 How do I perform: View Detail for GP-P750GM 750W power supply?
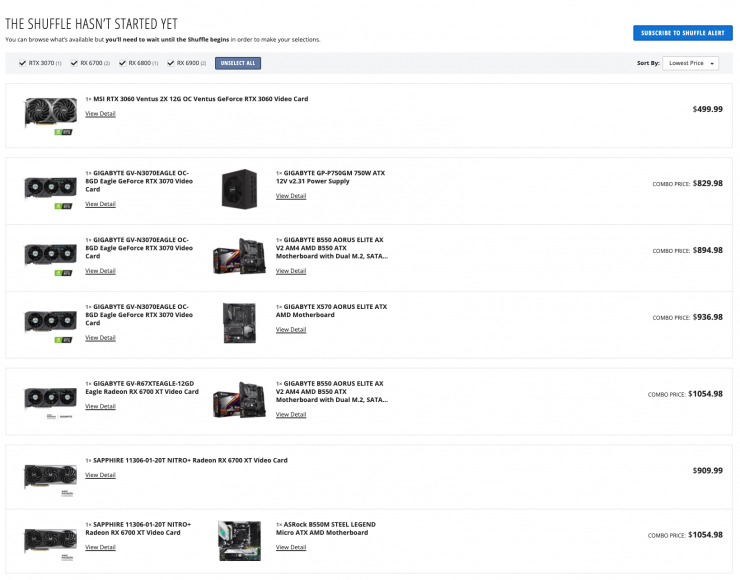tap(291, 196)
